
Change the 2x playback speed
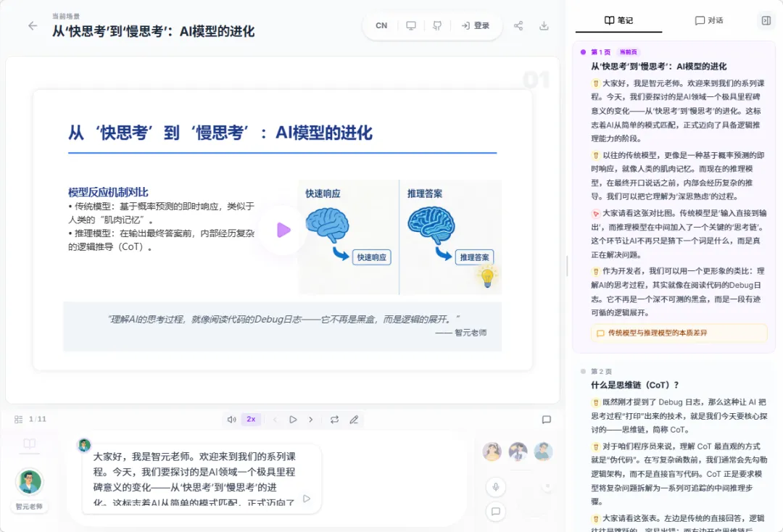(251, 419)
